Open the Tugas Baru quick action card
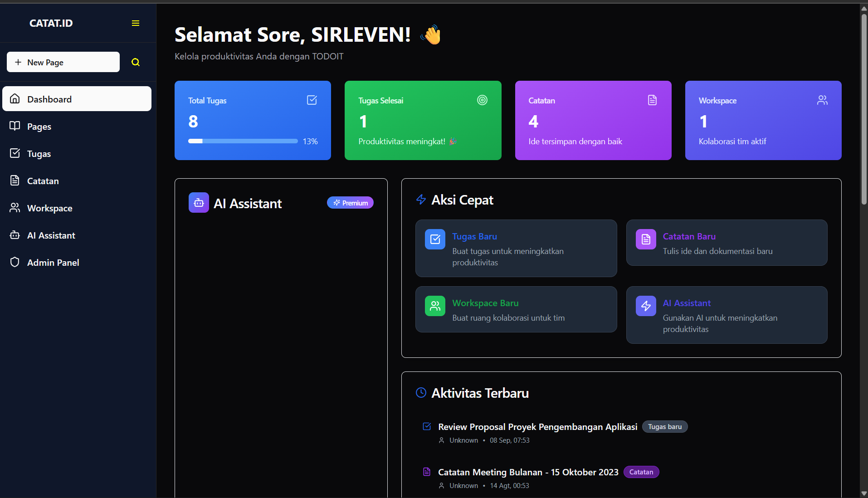Viewport: 868px width, 498px height. click(x=516, y=248)
